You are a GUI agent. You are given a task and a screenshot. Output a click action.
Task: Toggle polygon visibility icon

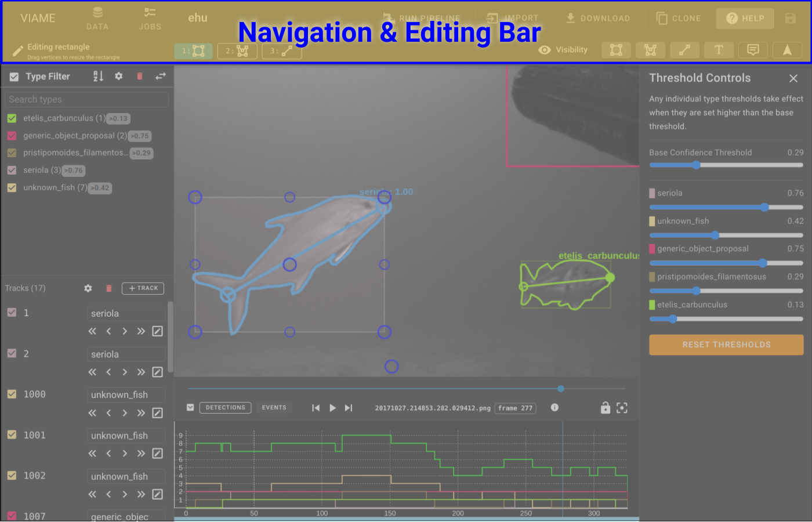(650, 50)
